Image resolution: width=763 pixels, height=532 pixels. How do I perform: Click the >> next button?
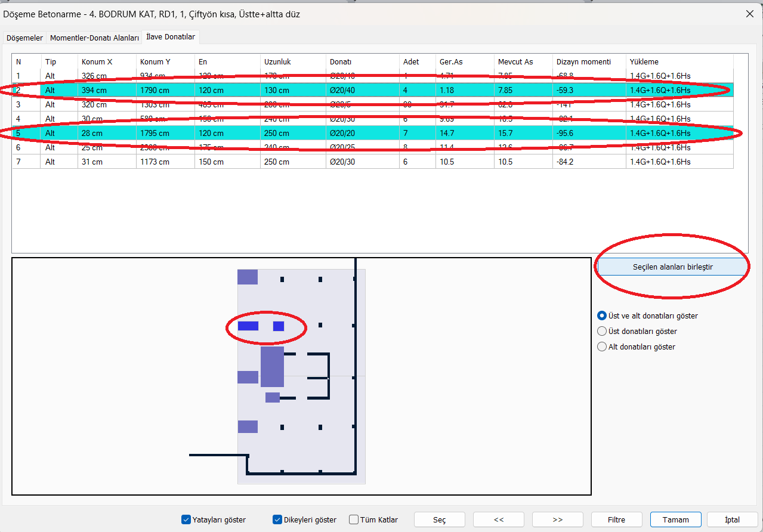click(x=557, y=519)
